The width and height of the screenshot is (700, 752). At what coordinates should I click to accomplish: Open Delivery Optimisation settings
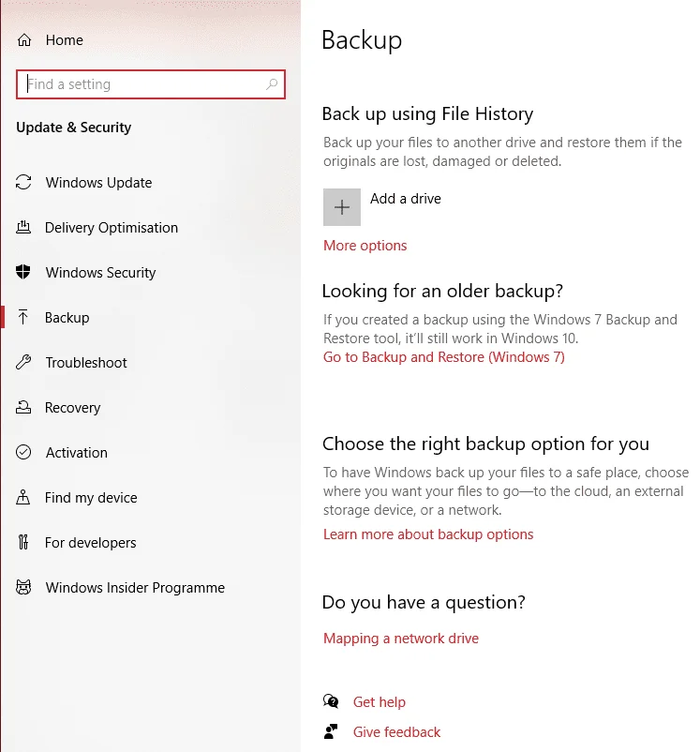tap(24, 227)
